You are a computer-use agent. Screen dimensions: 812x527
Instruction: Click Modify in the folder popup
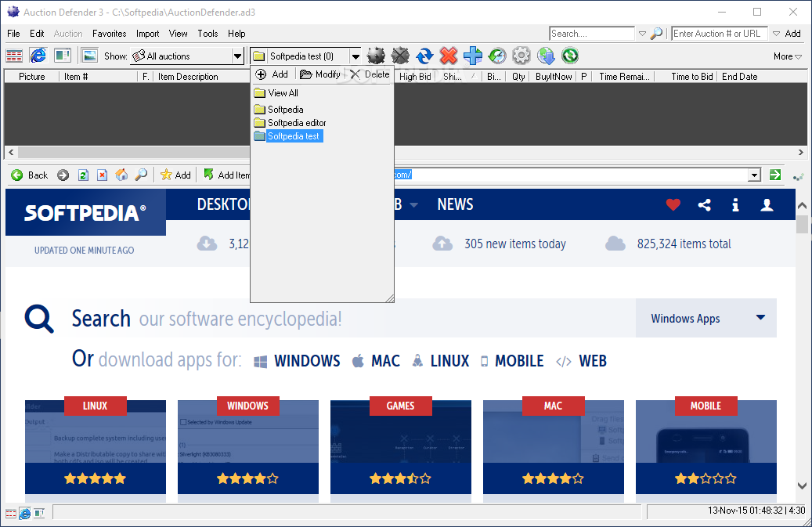click(x=320, y=74)
